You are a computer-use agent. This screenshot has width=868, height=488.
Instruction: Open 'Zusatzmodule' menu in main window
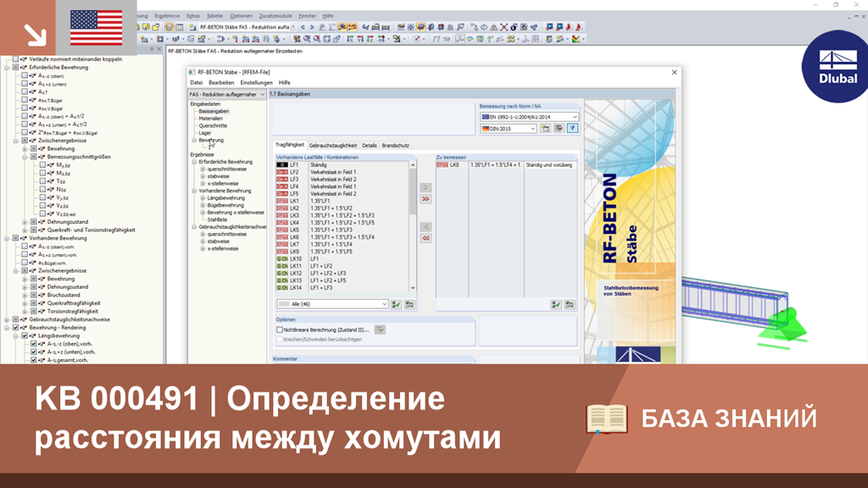coord(275,16)
